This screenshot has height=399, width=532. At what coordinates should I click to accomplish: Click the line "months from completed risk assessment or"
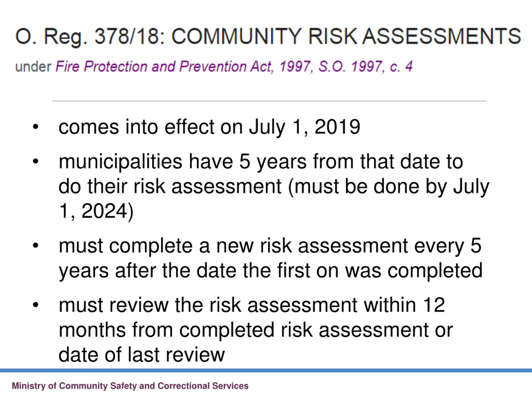click(256, 330)
